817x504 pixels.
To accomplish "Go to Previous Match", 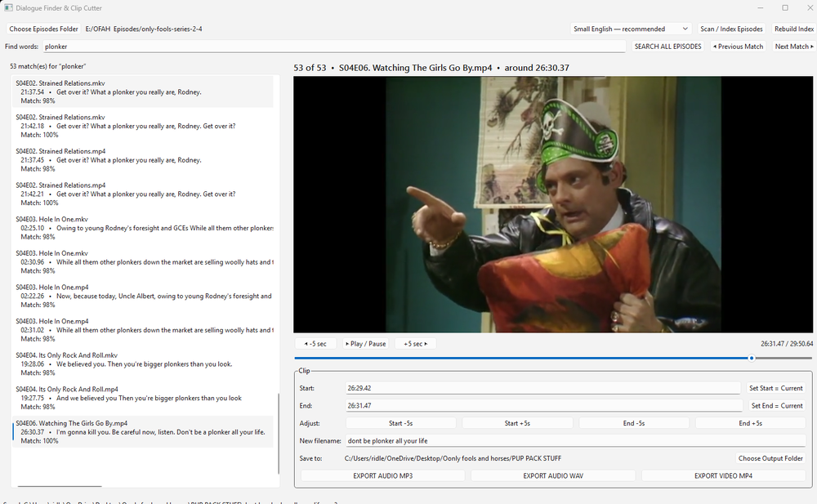I will [x=738, y=47].
